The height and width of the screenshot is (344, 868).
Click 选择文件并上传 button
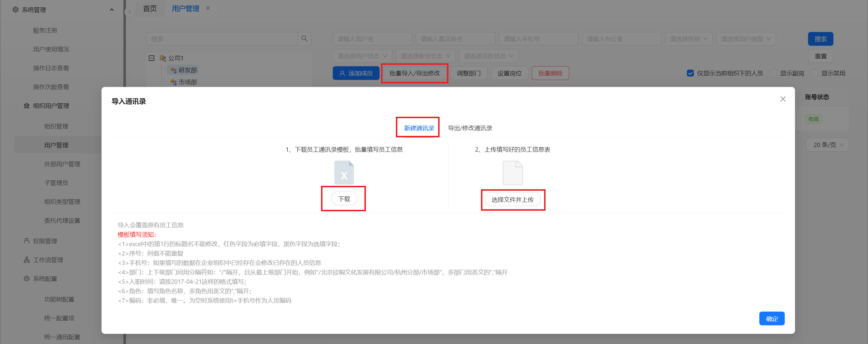(x=512, y=200)
